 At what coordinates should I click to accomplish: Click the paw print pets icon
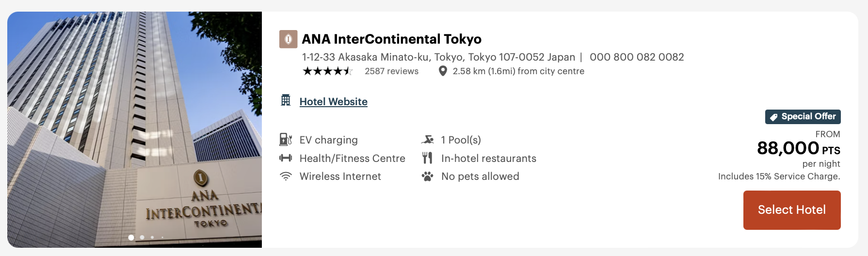pos(427,176)
